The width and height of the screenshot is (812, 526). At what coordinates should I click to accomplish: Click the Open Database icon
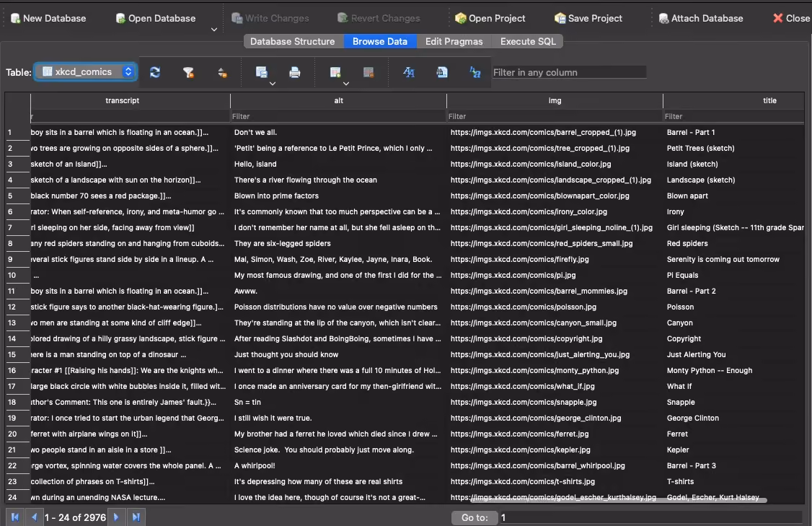tap(120, 19)
